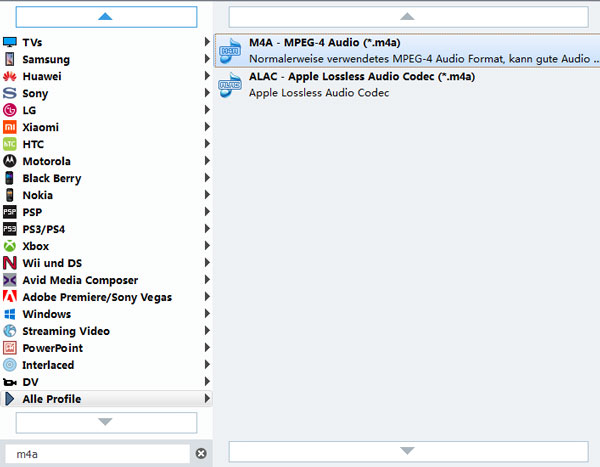Image resolution: width=600 pixels, height=467 pixels.
Task: Expand the Alle Profile submenu arrow
Action: click(207, 398)
